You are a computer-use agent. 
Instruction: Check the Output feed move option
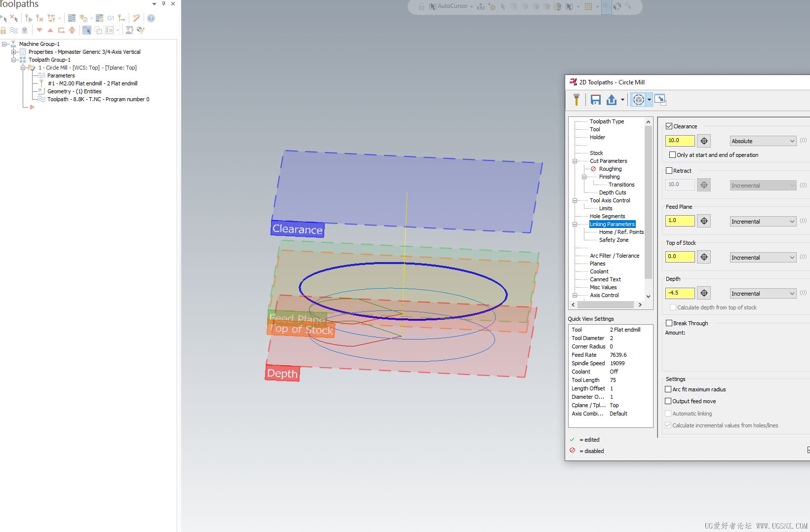tap(668, 401)
